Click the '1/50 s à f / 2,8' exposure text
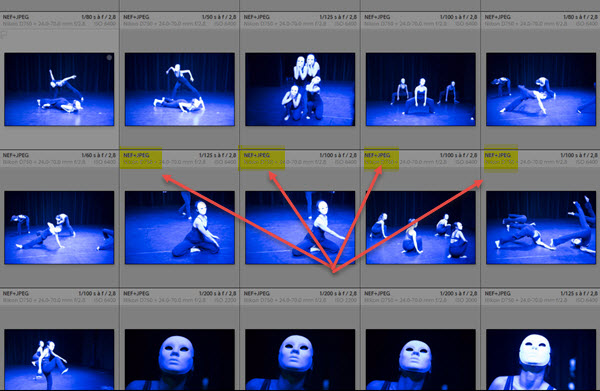This screenshot has height=391, width=600. tap(219, 17)
